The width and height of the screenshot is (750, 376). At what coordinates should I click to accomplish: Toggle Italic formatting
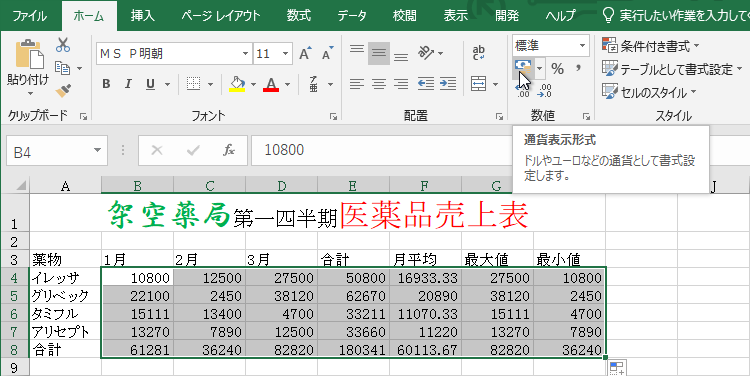tap(128, 84)
